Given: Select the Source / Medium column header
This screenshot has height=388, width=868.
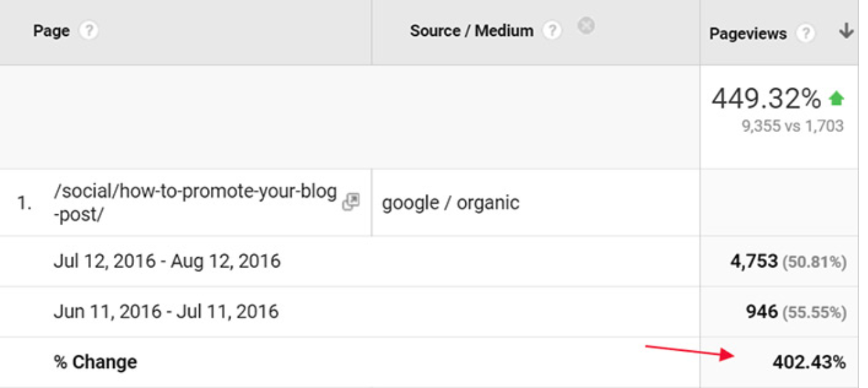Looking at the screenshot, I should click(471, 31).
